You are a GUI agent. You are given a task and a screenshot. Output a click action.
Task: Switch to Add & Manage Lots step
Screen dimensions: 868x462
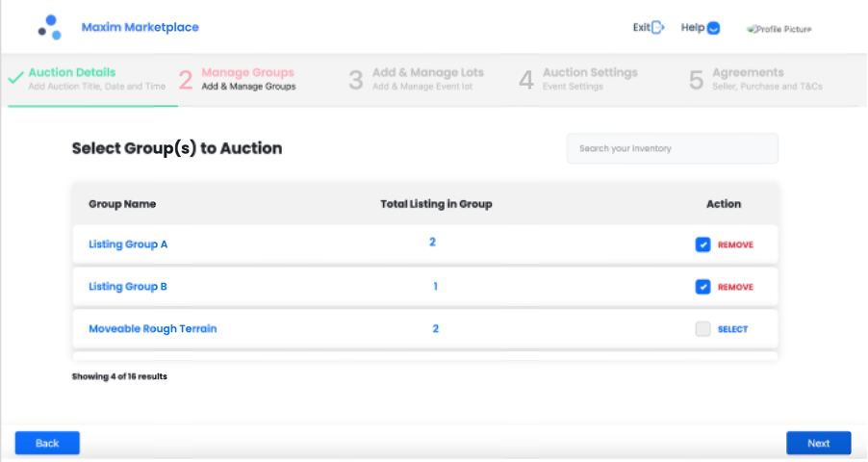click(427, 73)
